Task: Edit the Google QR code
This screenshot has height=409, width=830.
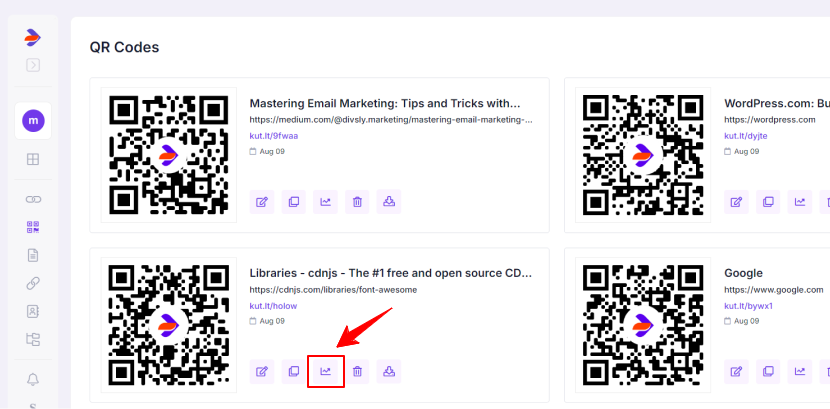Action: [736, 371]
